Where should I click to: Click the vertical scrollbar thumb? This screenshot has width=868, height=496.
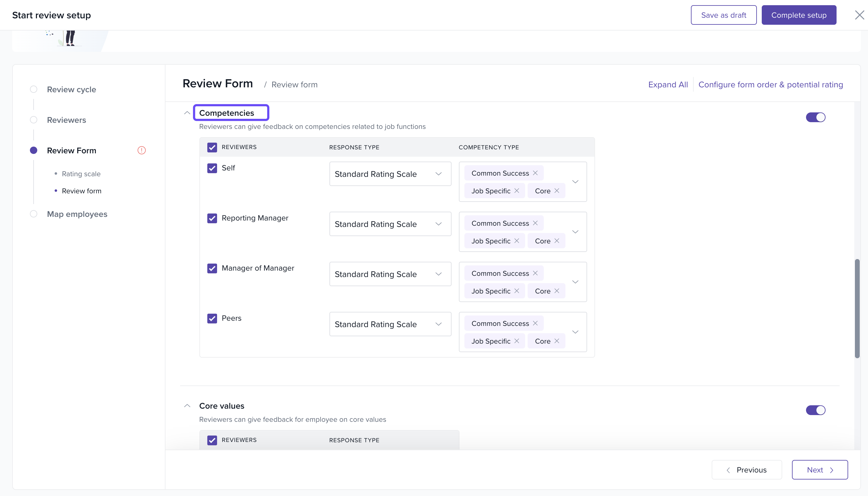pyautogui.click(x=857, y=308)
